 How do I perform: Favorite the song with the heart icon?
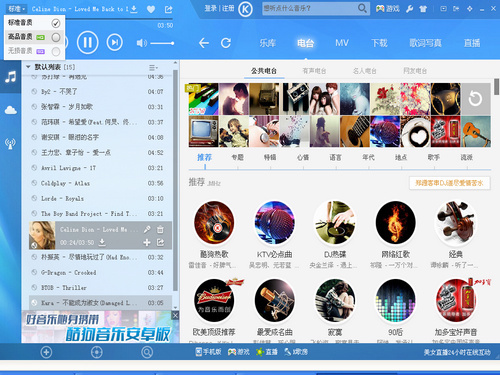(151, 9)
